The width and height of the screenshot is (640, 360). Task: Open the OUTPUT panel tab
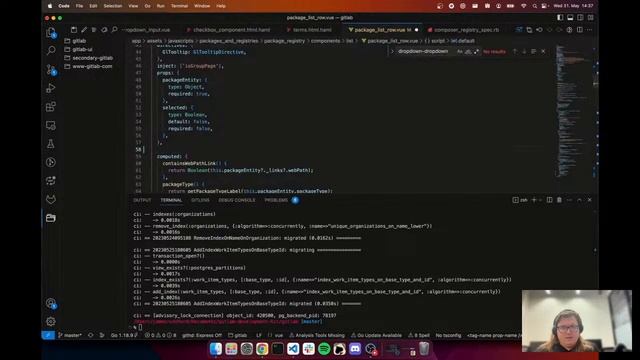142,200
